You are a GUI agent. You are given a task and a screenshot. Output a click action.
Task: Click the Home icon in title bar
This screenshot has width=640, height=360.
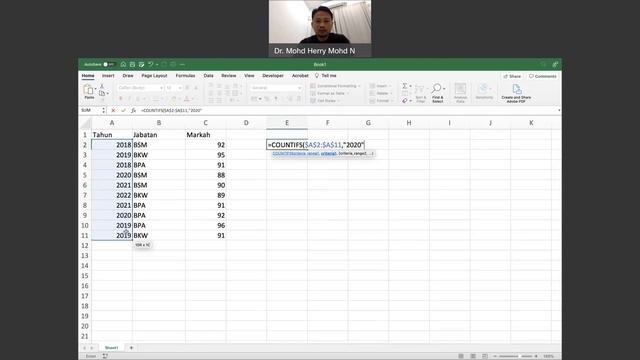point(123,64)
